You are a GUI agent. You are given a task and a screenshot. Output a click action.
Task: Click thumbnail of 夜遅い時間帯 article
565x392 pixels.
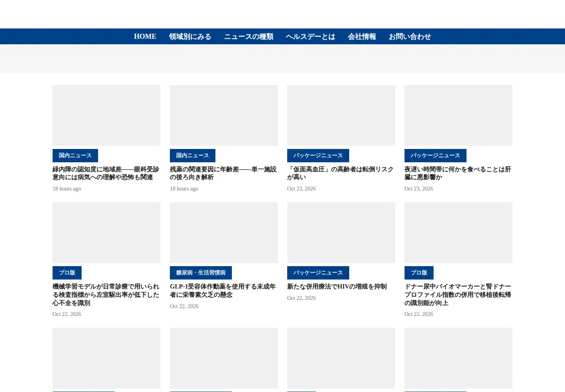tap(458, 115)
